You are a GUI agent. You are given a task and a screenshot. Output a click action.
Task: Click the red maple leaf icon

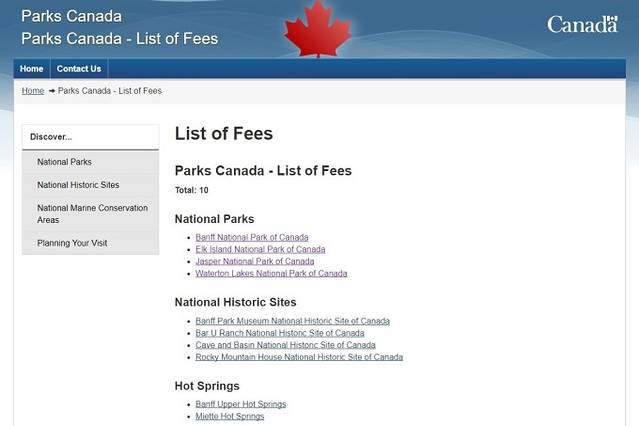tap(318, 30)
